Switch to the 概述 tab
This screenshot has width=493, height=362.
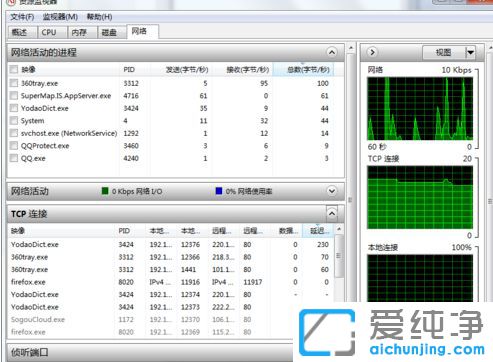tap(21, 32)
